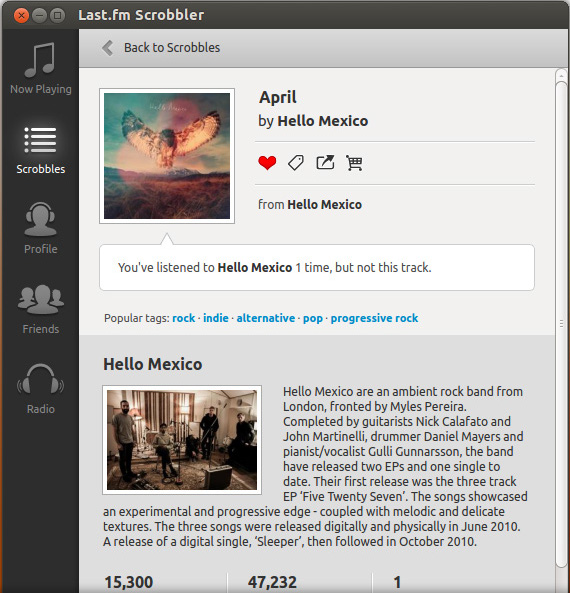This screenshot has width=570, height=593.
Task: Click the shopping cart buy icon
Action: [354, 163]
